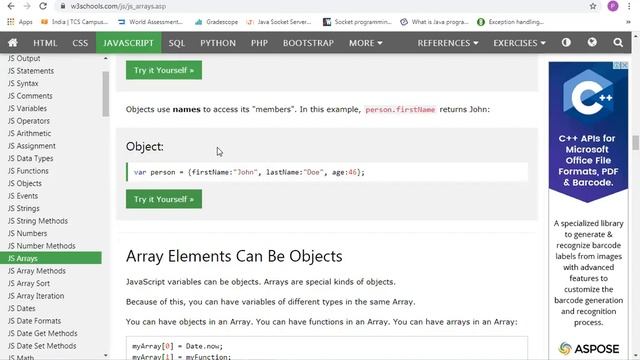Open India TCS Campus bookmark
Viewport: 640px width, 360px height.
[x=75, y=22]
